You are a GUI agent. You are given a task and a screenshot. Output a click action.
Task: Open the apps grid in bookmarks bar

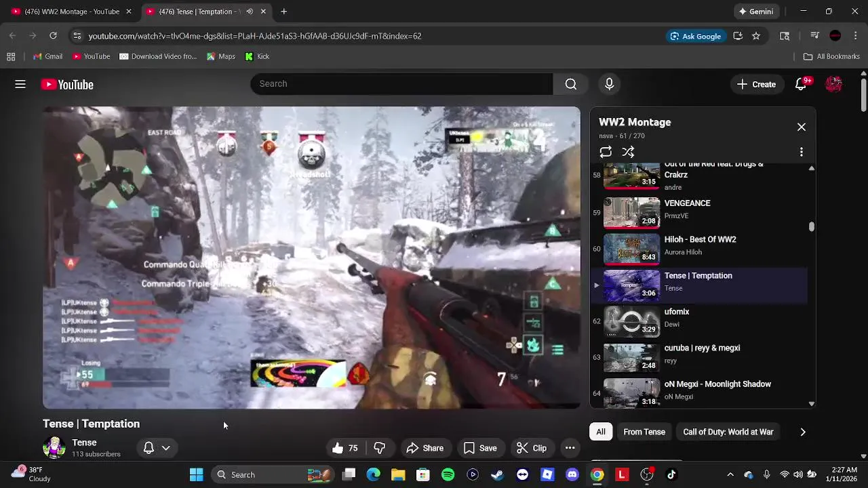point(11,56)
